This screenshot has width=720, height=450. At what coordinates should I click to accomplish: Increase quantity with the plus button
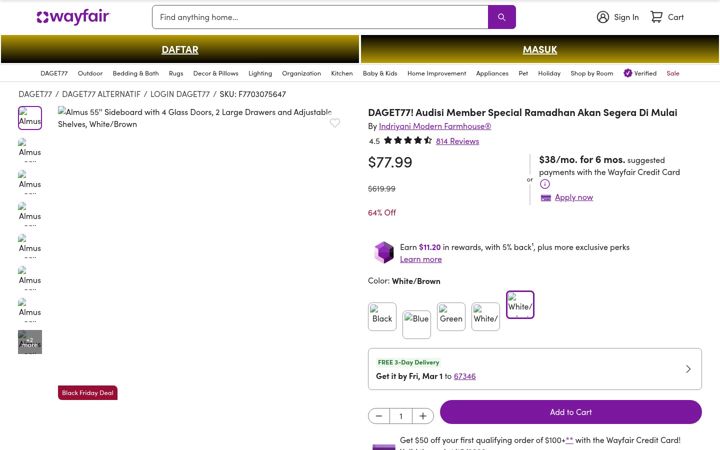(423, 416)
